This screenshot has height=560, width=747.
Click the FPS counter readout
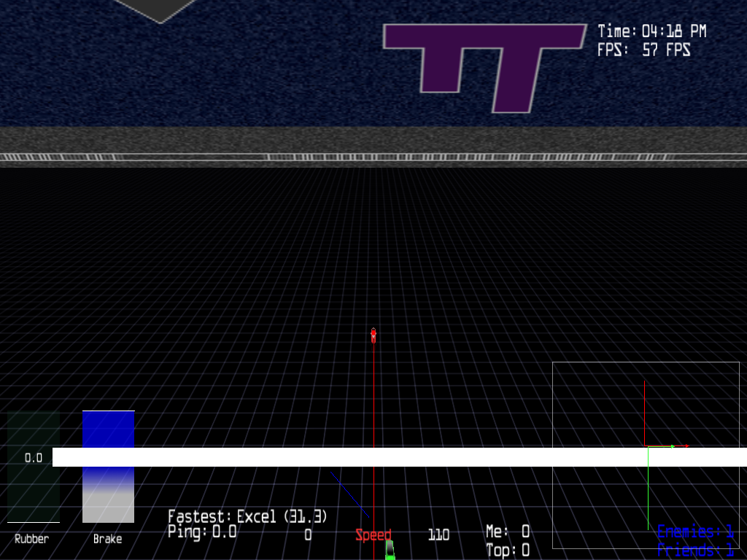pyautogui.click(x=643, y=50)
